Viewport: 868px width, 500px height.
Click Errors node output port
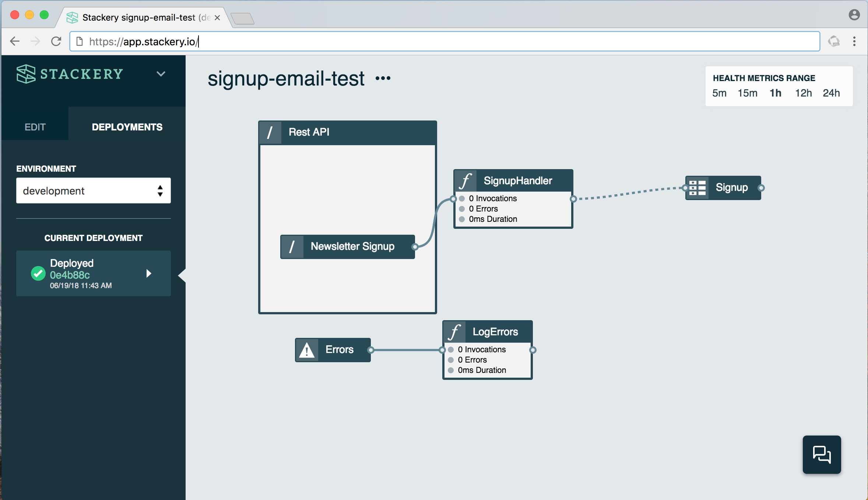371,350
